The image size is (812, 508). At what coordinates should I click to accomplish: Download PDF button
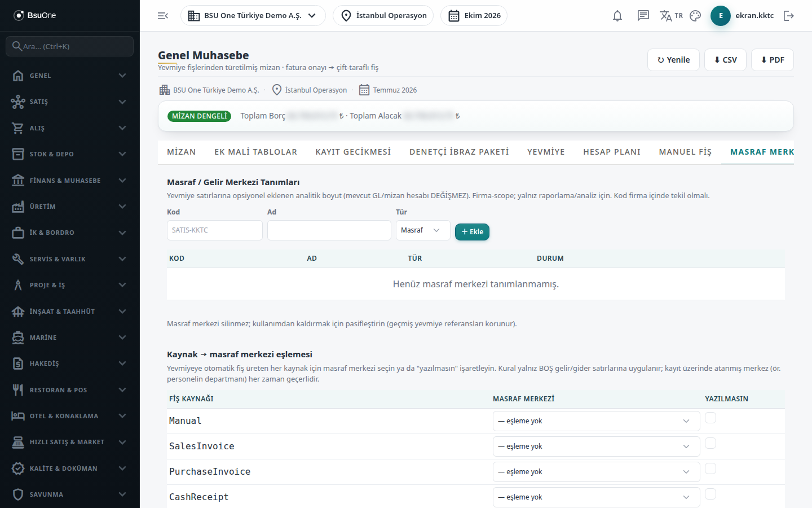coord(773,60)
